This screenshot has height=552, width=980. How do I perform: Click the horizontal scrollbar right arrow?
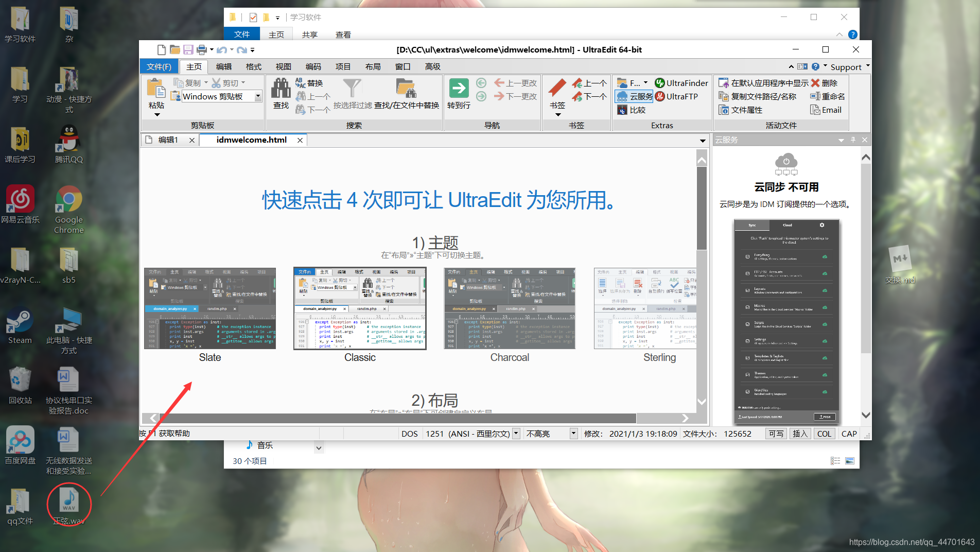[685, 418]
